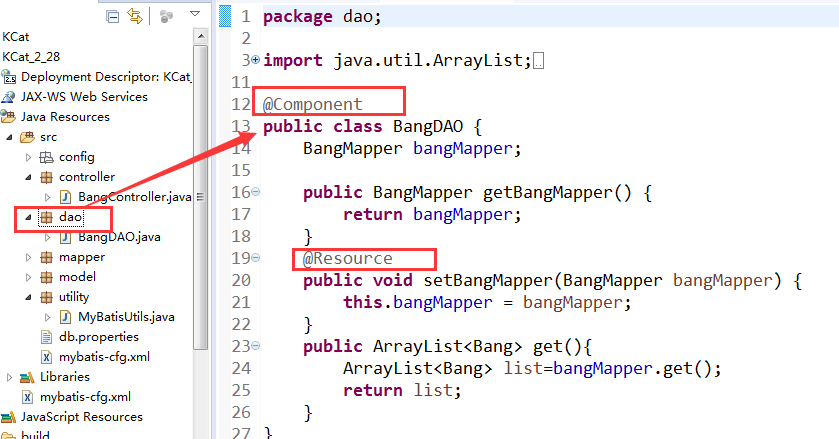Screen dimensions: 839x439
Task: Click the Java Resources icon
Action: click(x=8, y=117)
